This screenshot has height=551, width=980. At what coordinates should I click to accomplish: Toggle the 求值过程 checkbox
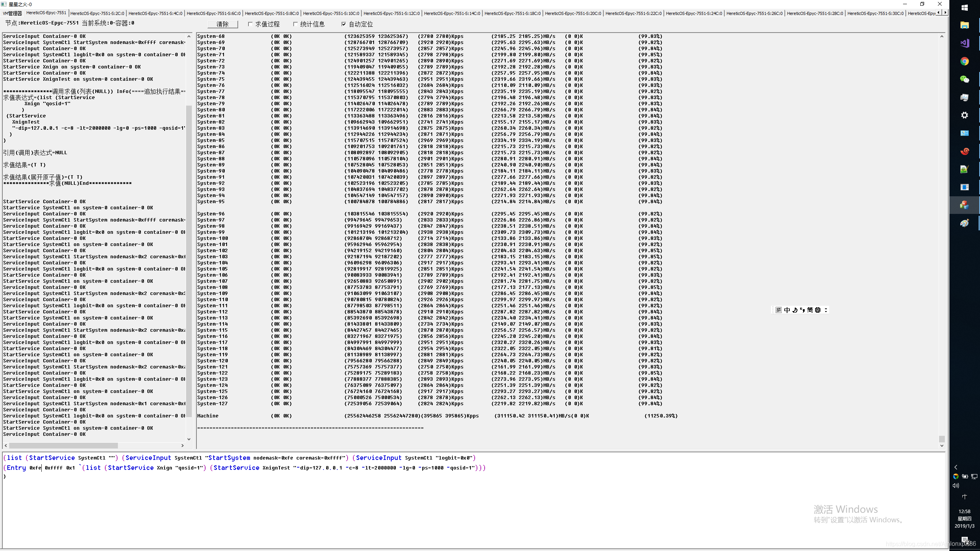[250, 24]
